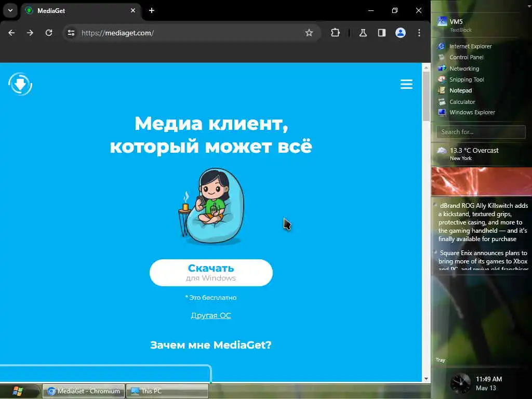Toggle the browser side panel
The width and height of the screenshot is (532, 399).
(x=382, y=33)
